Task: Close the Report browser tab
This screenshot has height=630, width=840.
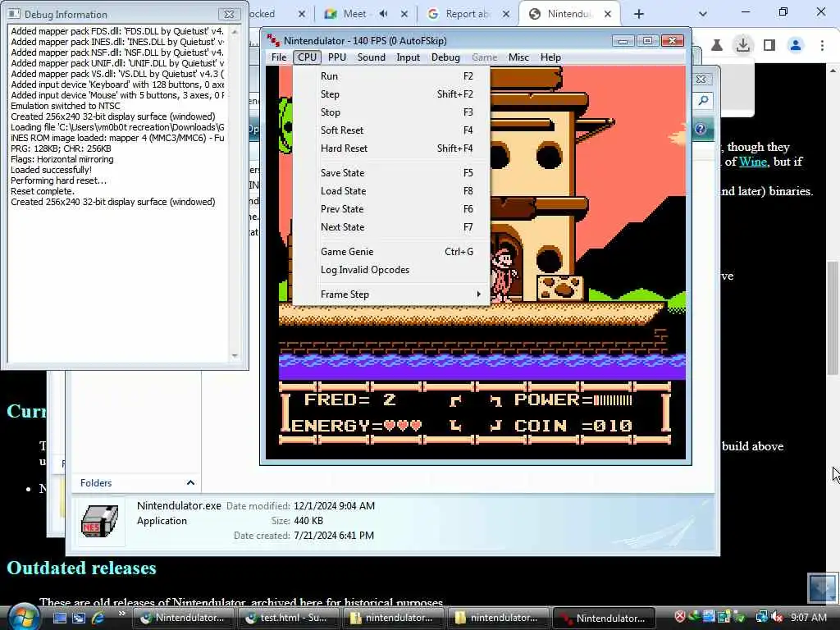Action: [505, 14]
